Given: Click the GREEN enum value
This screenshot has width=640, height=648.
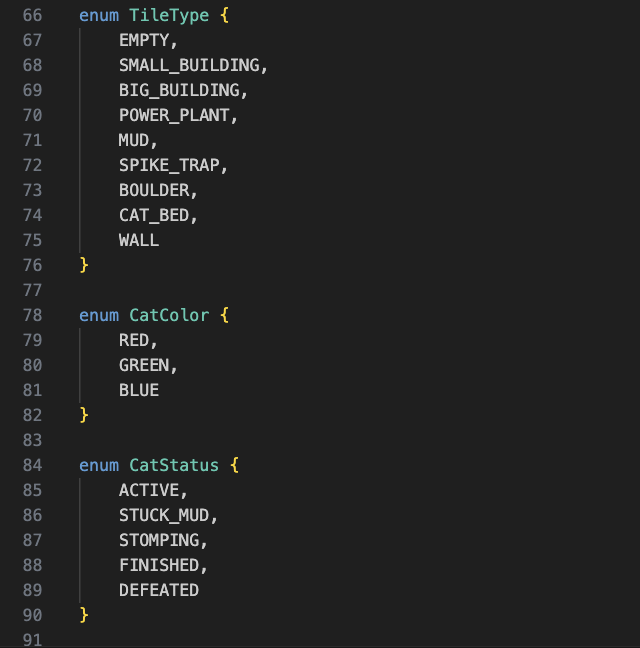Looking at the screenshot, I should [x=144, y=365].
